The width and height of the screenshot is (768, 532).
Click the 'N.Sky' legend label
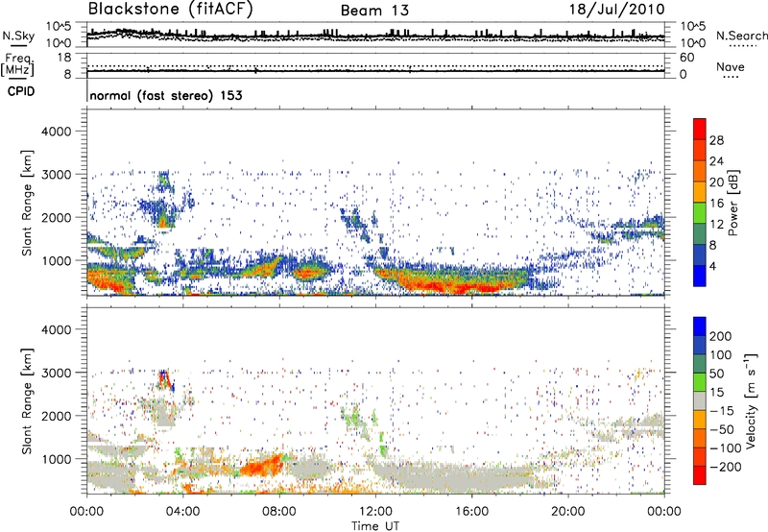point(18,36)
